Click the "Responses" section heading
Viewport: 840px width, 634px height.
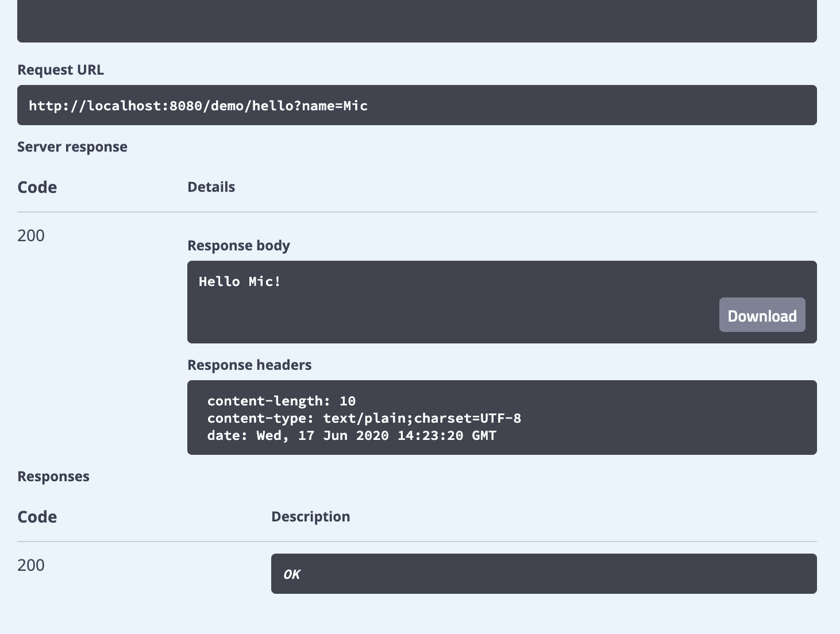53,477
